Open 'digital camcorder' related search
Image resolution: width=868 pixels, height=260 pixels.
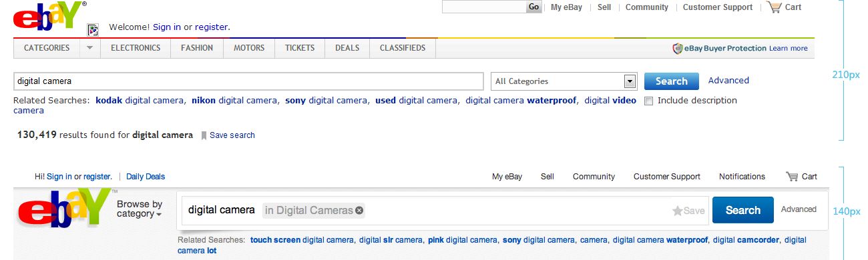[746, 240]
